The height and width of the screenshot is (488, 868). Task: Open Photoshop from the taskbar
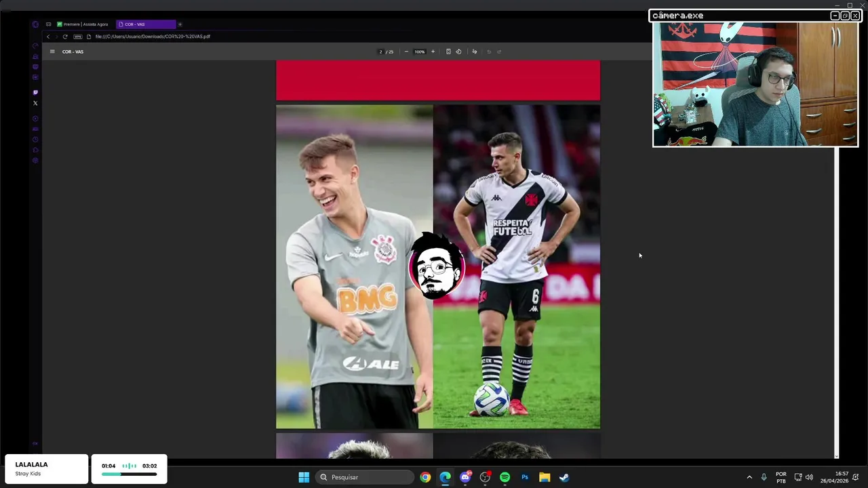(x=525, y=477)
